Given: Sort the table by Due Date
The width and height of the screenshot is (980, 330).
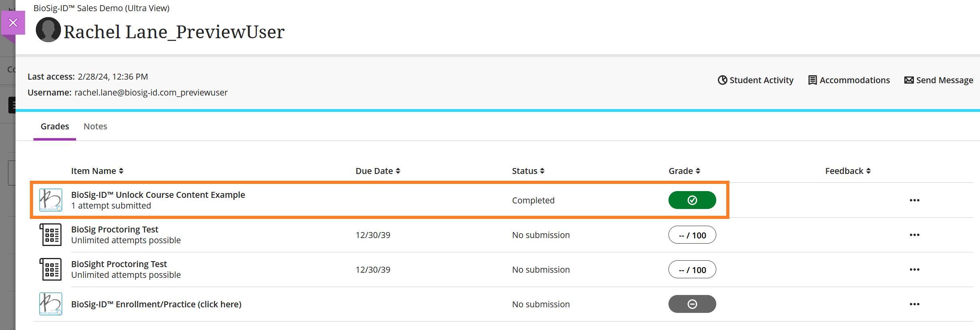Looking at the screenshot, I should [x=378, y=171].
